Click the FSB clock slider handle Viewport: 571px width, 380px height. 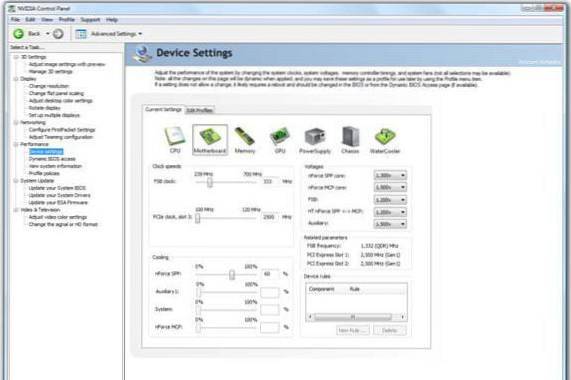coord(210,182)
